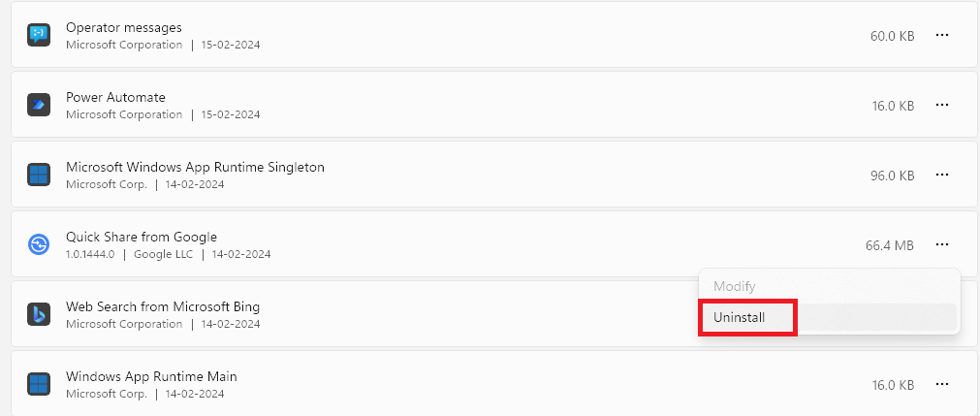The width and height of the screenshot is (980, 416).
Task: Expand options for Windows App Runtime Singleton
Action: click(941, 176)
